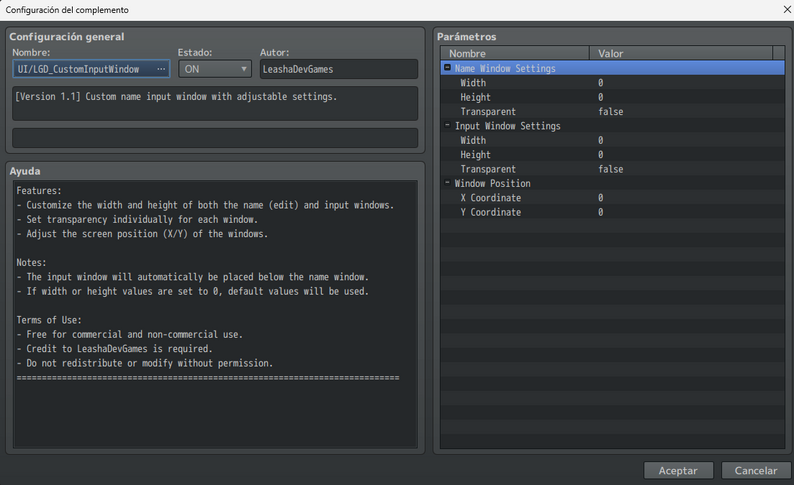Select the Y Coordinate parameter

click(x=490, y=212)
